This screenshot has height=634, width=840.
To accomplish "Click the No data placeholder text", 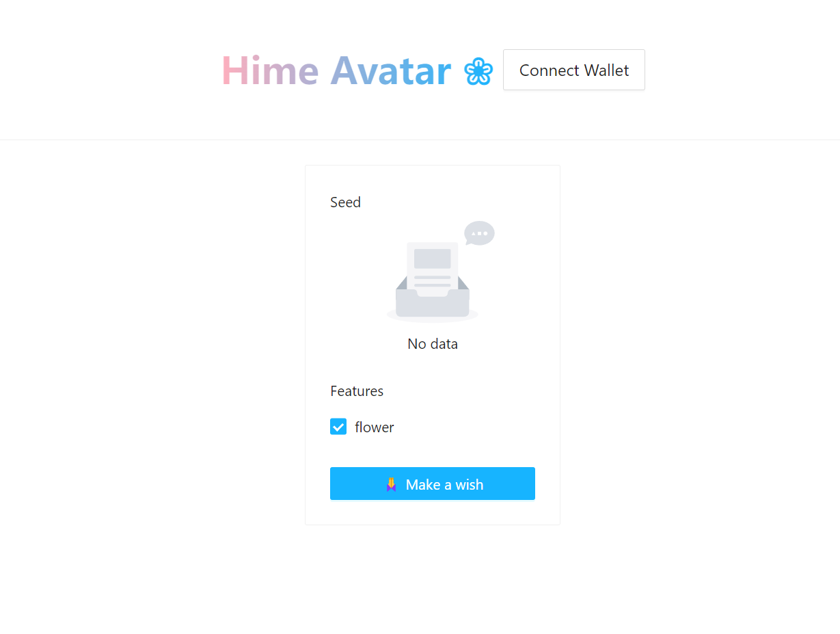I will click(x=433, y=344).
